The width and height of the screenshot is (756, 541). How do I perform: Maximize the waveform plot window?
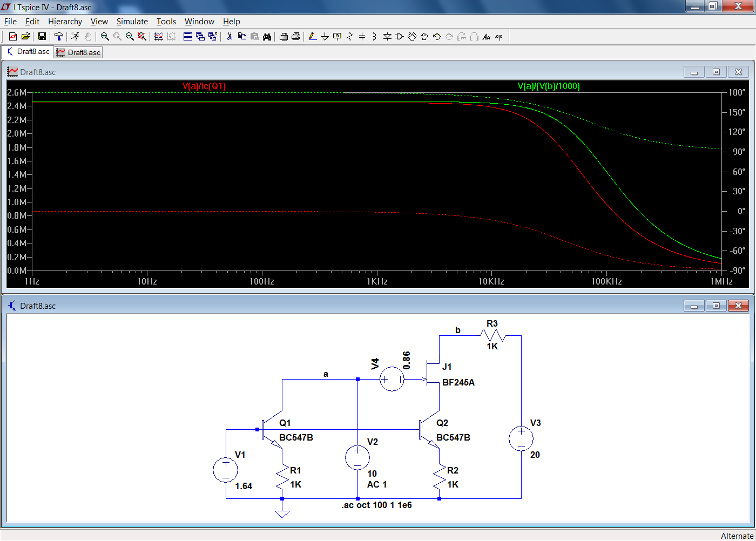(x=716, y=72)
